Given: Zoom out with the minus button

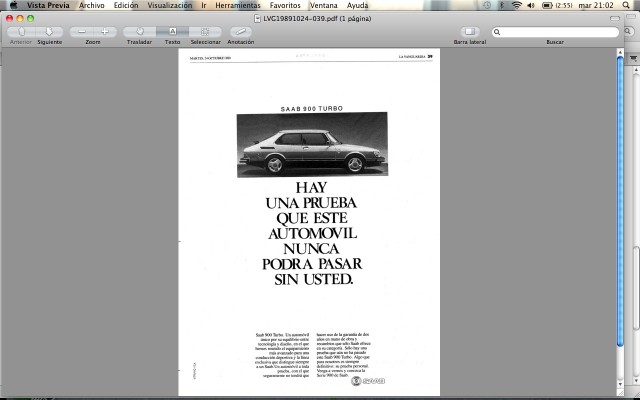Looking at the screenshot, I should pyautogui.click(x=82, y=32).
